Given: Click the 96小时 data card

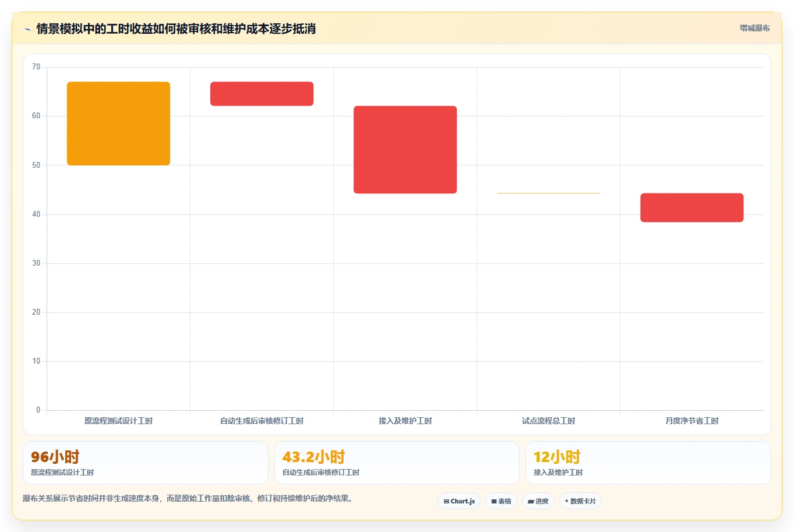Looking at the screenshot, I should [x=145, y=463].
